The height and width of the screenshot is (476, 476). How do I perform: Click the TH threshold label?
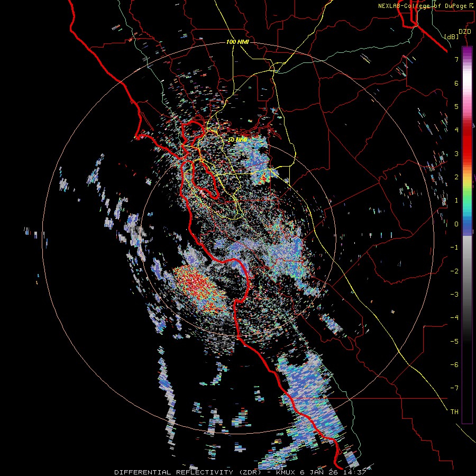click(454, 411)
